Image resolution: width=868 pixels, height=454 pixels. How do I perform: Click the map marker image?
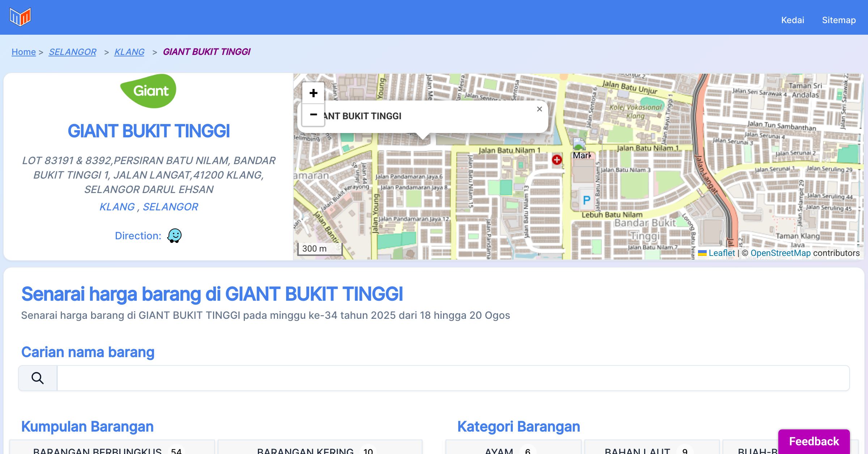point(579,144)
